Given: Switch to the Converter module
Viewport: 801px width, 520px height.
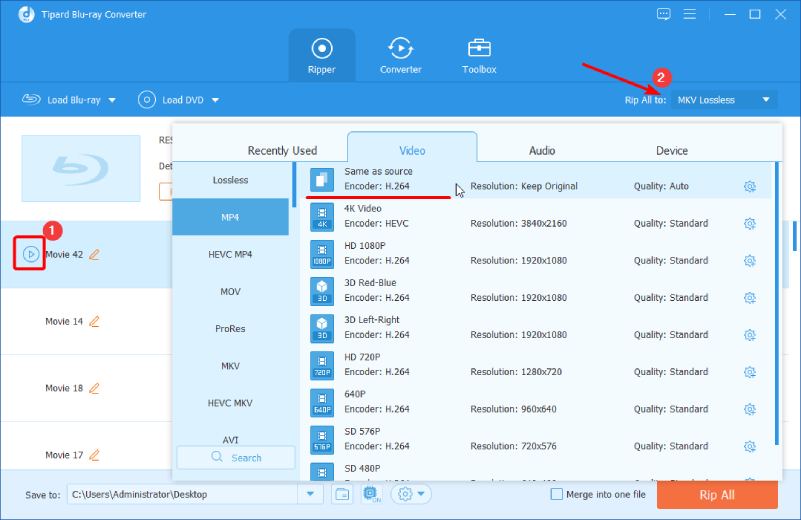Looking at the screenshot, I should click(x=400, y=56).
